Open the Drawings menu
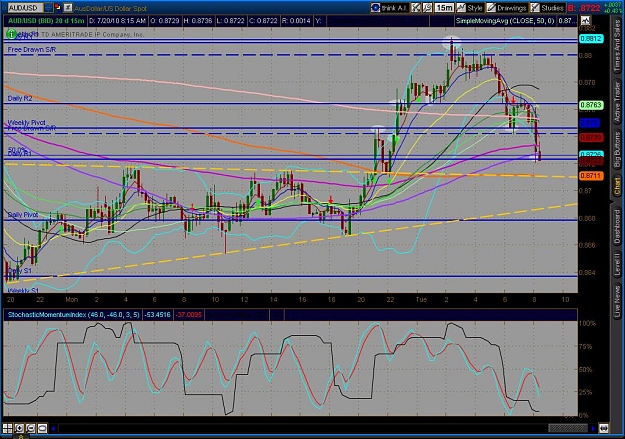 (507, 8)
